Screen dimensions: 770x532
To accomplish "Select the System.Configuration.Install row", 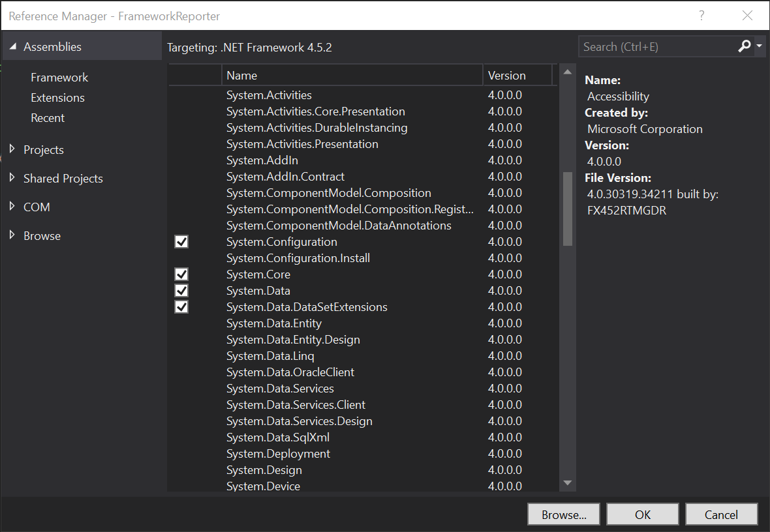I will click(x=362, y=258).
